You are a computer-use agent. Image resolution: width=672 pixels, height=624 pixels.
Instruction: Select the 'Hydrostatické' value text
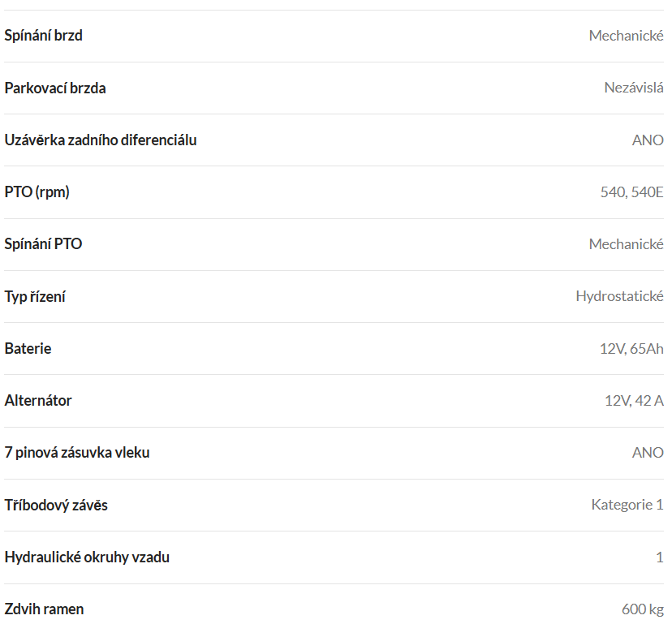[620, 296]
